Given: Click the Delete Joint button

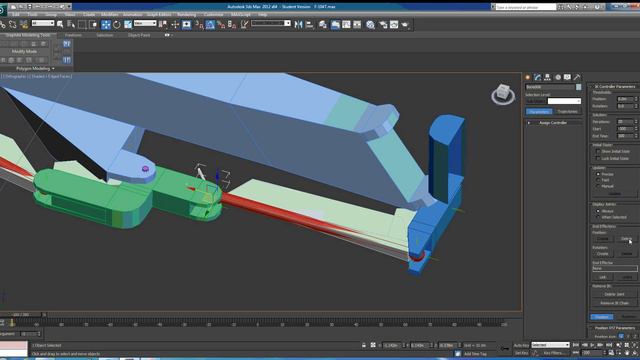Looking at the screenshot, I should (614, 294).
